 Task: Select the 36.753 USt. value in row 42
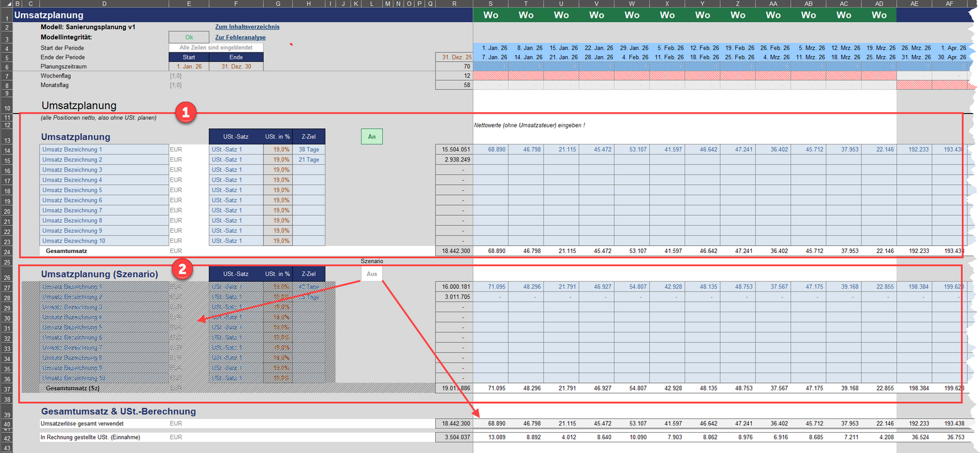[x=950, y=437]
